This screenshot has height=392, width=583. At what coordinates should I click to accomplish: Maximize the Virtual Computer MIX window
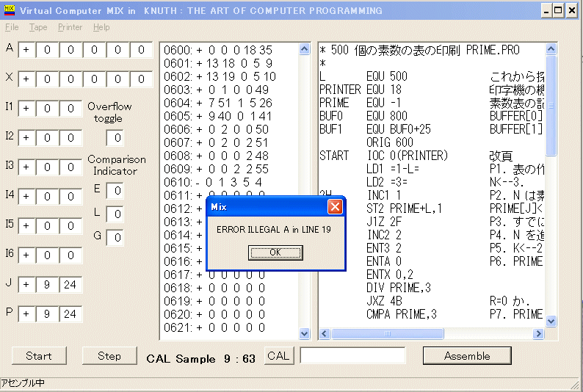pos(558,10)
